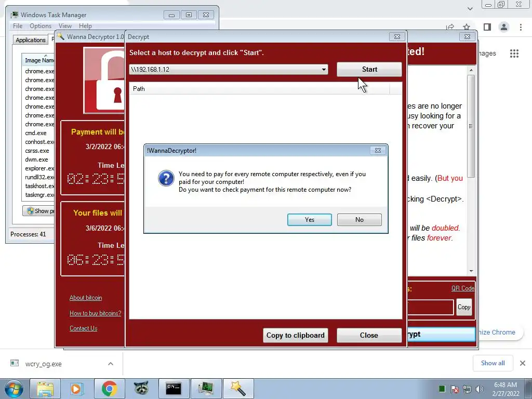Open Google apps grid icon

coord(514,54)
